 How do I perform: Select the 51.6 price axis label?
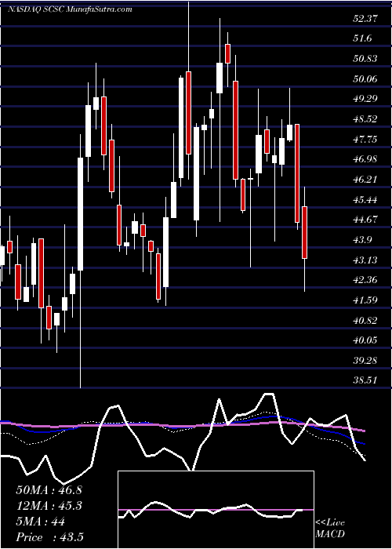click(x=362, y=39)
